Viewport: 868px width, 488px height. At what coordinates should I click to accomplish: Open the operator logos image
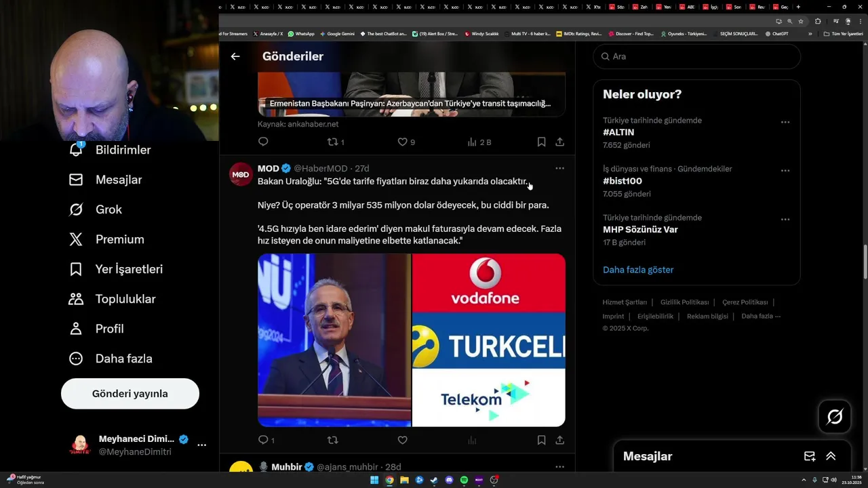489,340
